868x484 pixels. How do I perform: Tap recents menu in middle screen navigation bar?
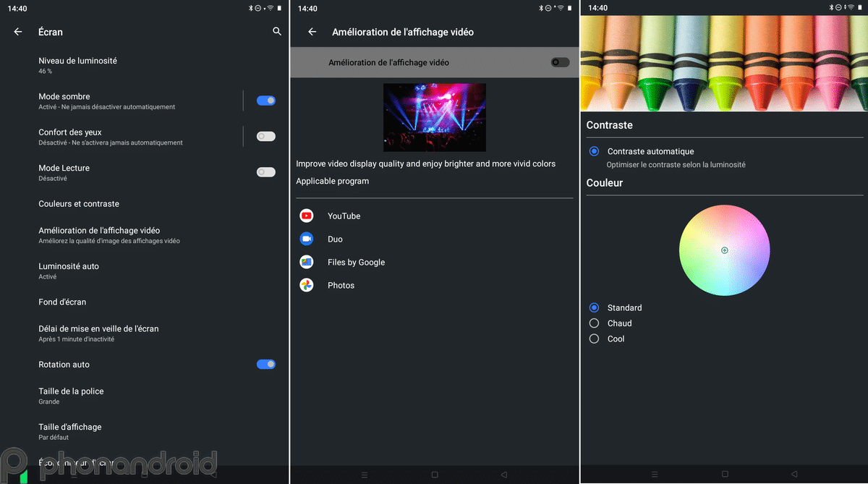pyautogui.click(x=365, y=475)
